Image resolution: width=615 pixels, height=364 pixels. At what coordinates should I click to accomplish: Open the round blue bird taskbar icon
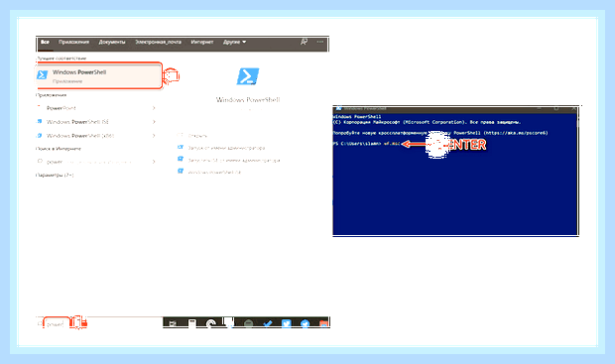click(306, 324)
